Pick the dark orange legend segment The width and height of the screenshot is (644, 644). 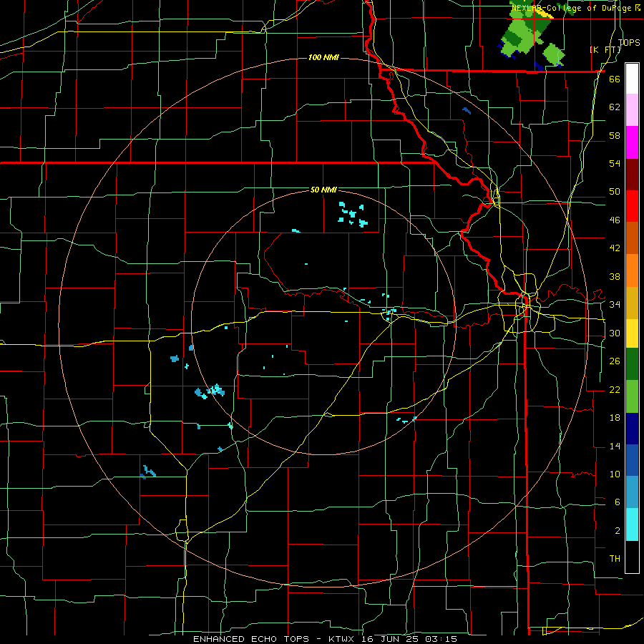click(632, 238)
